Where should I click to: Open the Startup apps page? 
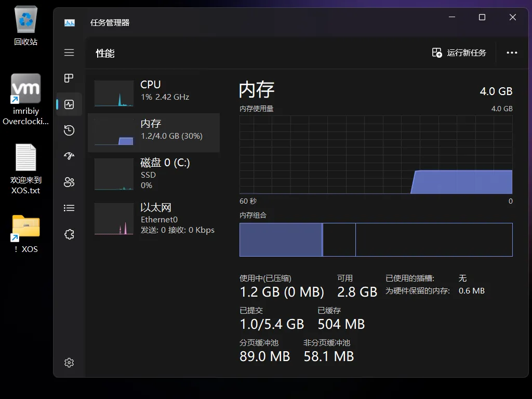tap(69, 155)
